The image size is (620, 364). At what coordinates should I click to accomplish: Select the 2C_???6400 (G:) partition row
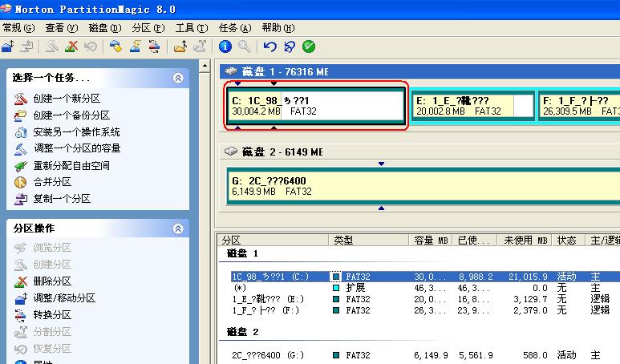425,355
